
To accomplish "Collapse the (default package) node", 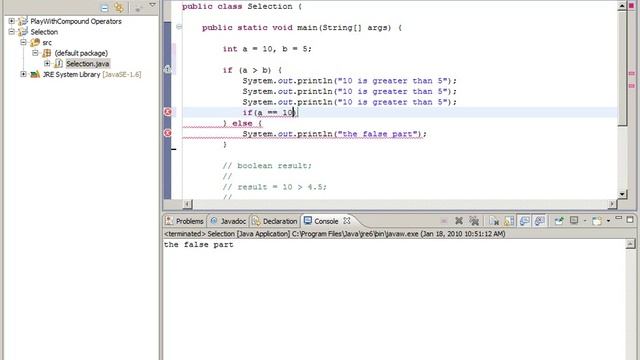I will (35, 53).
